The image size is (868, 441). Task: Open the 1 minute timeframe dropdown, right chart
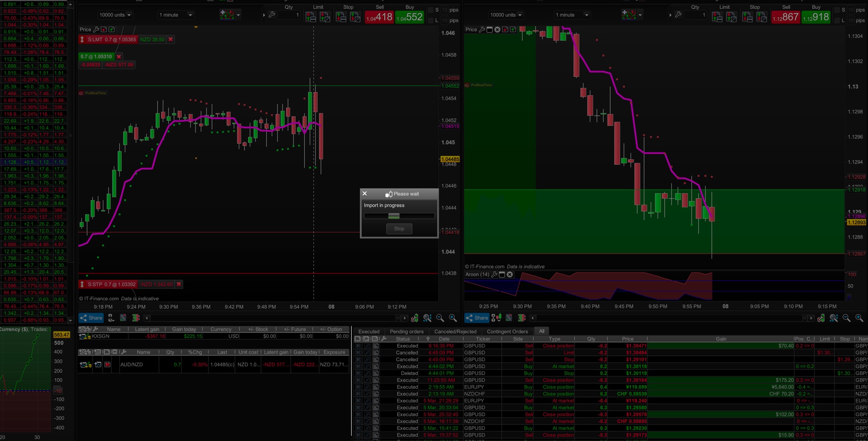[x=572, y=15]
